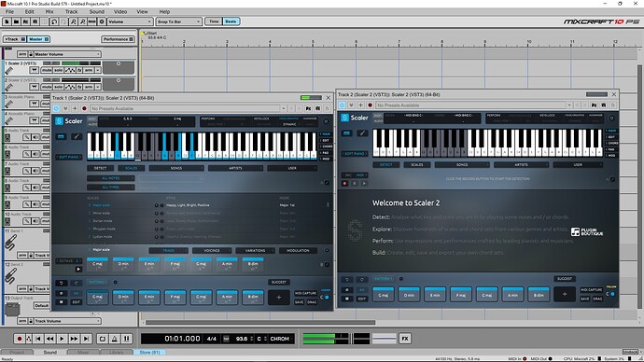Solo track 2 Scaler 2 (VST3)

click(58, 87)
